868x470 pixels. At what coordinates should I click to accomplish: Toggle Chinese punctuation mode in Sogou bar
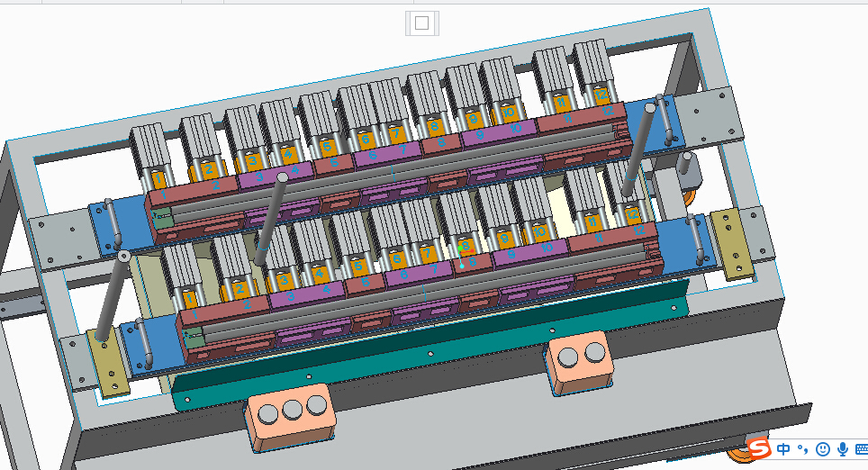[802, 449]
